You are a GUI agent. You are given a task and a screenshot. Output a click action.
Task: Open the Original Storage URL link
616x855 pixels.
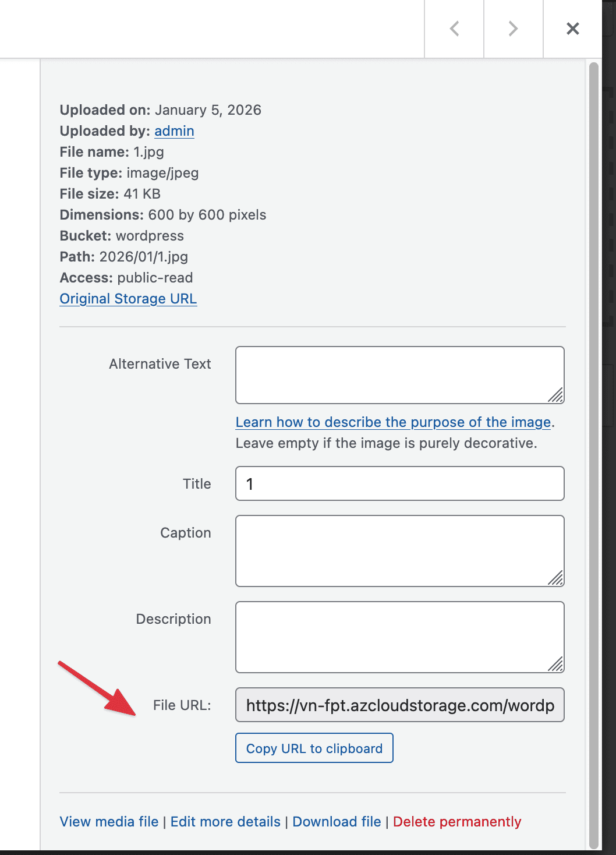tap(128, 299)
